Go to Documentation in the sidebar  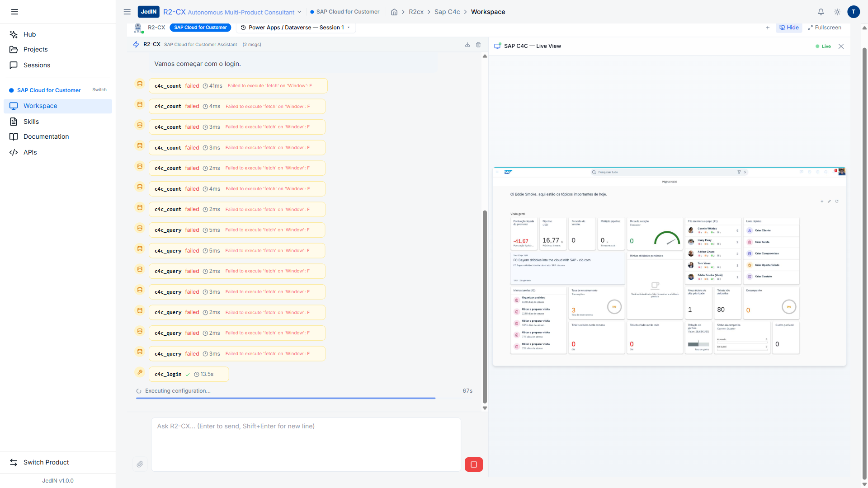pos(46,136)
